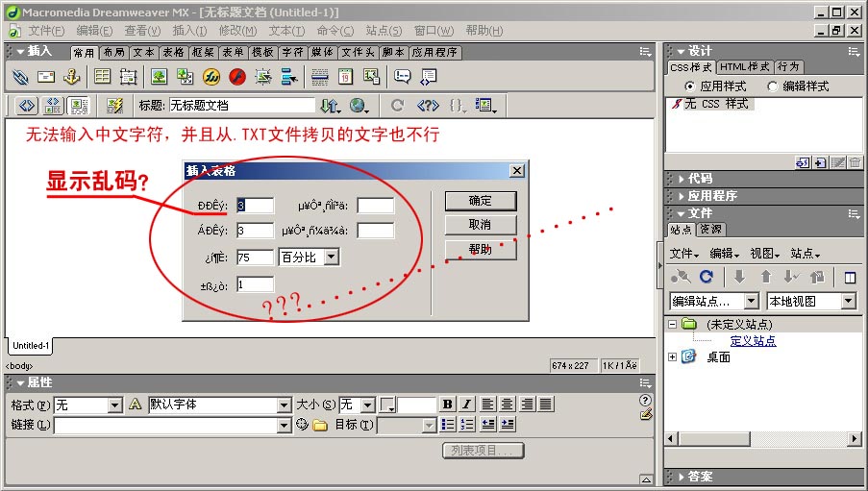Screen dimensions: 868x491
Task: Switch to the HTML样式 tab
Action: (745, 67)
